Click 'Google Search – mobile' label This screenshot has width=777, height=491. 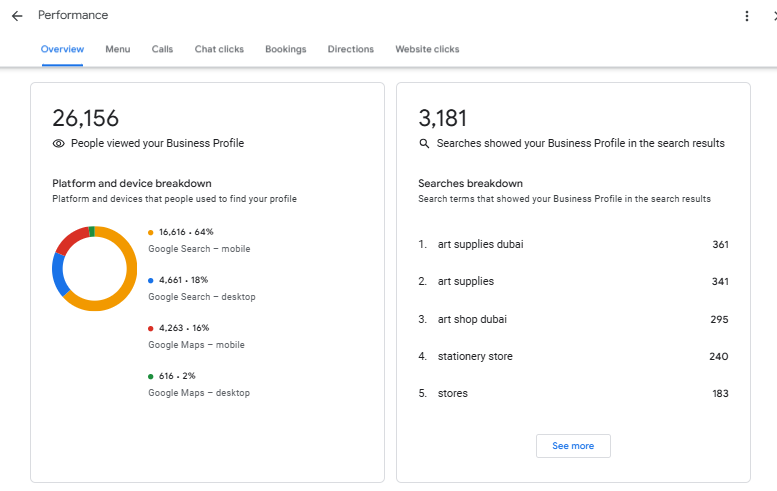[x=199, y=249]
